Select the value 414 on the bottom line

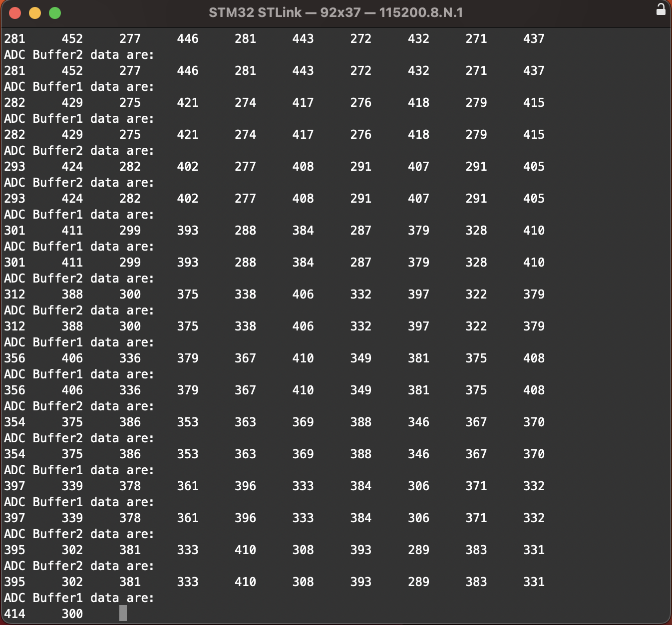click(x=14, y=614)
